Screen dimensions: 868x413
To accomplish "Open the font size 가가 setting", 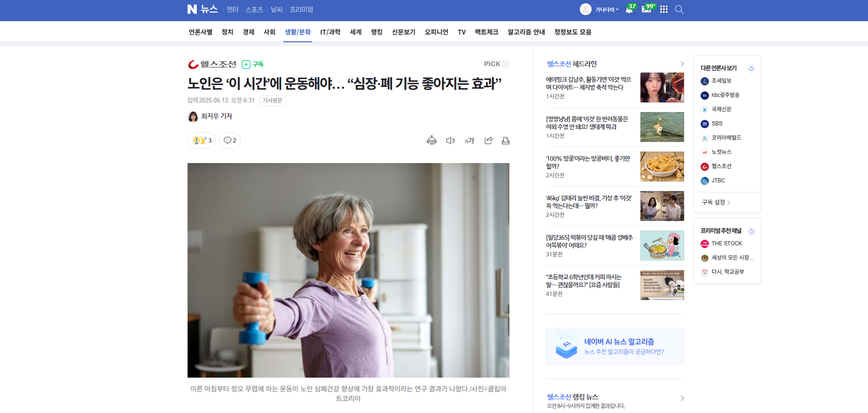I will point(469,141).
